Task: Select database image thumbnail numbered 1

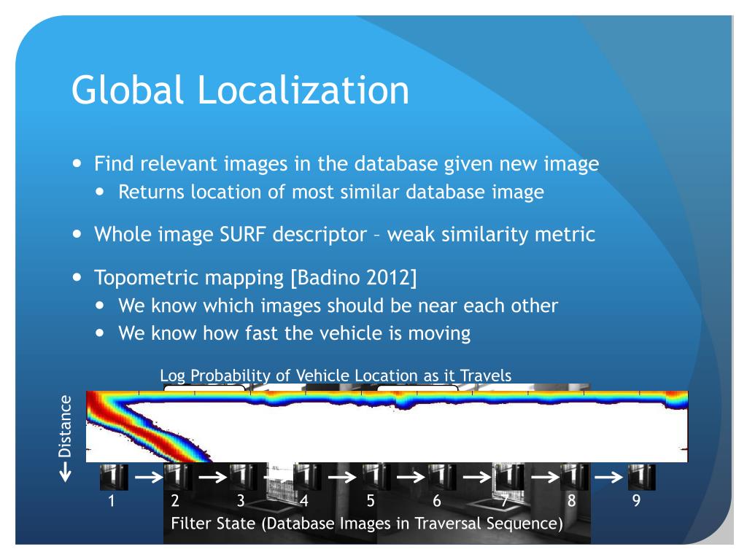Action: 114,477
